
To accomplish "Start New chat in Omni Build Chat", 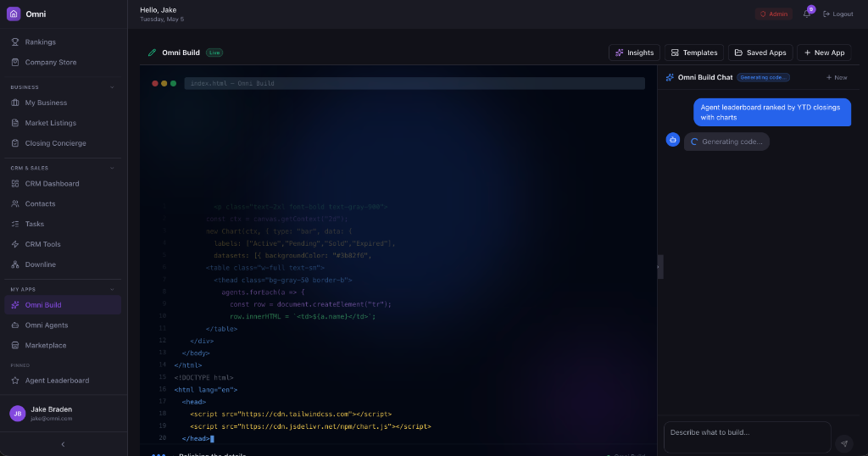I will pyautogui.click(x=837, y=77).
